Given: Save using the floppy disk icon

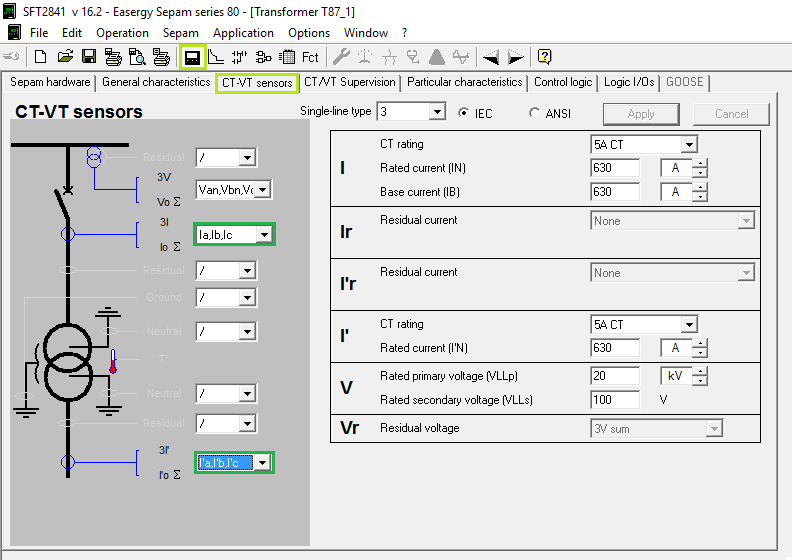Looking at the screenshot, I should pyautogui.click(x=89, y=57).
